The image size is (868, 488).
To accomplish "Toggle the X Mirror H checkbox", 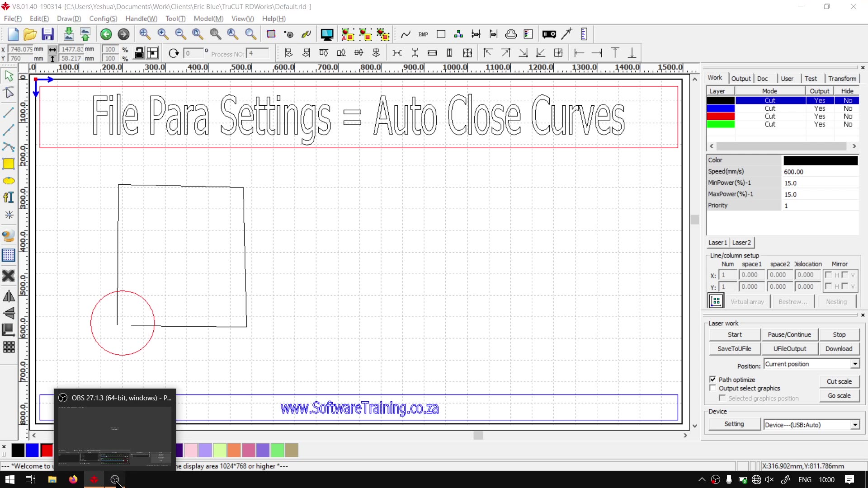I will pyautogui.click(x=829, y=275).
